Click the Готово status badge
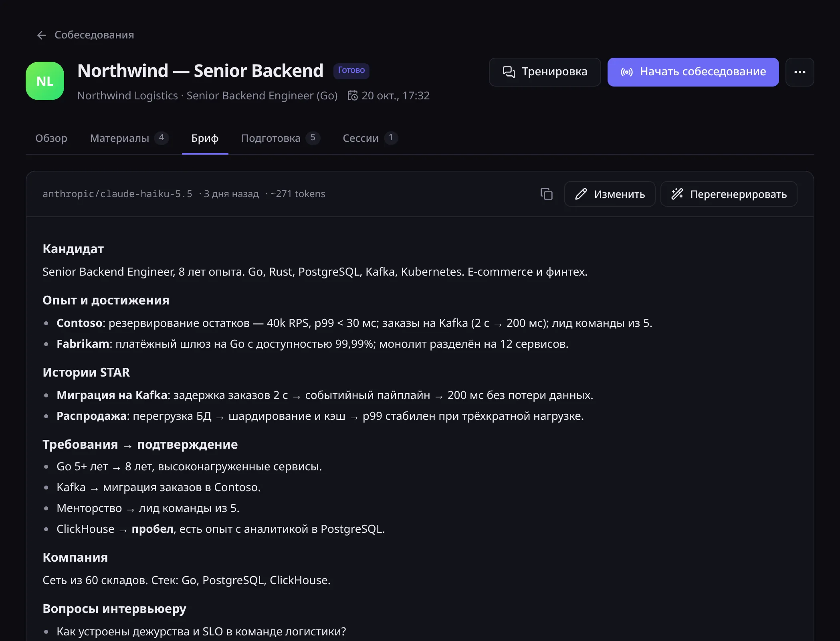840x641 pixels. [x=351, y=71]
